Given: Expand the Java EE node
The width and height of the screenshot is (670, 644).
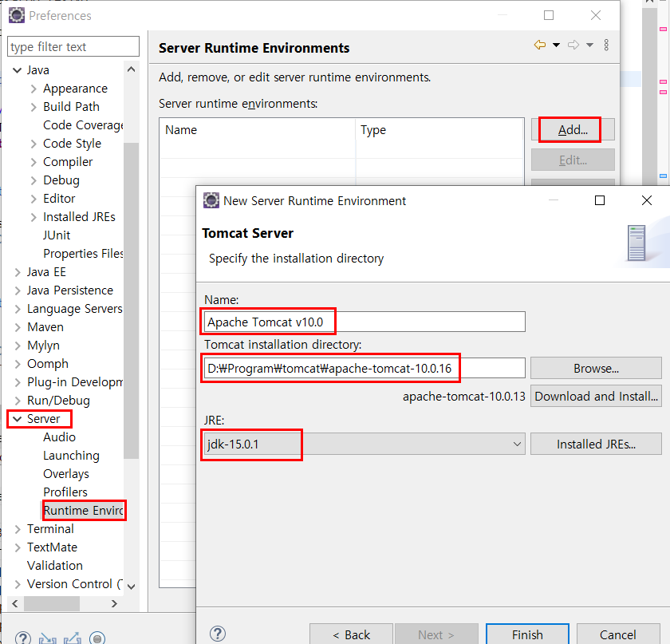Looking at the screenshot, I should 17,272.
